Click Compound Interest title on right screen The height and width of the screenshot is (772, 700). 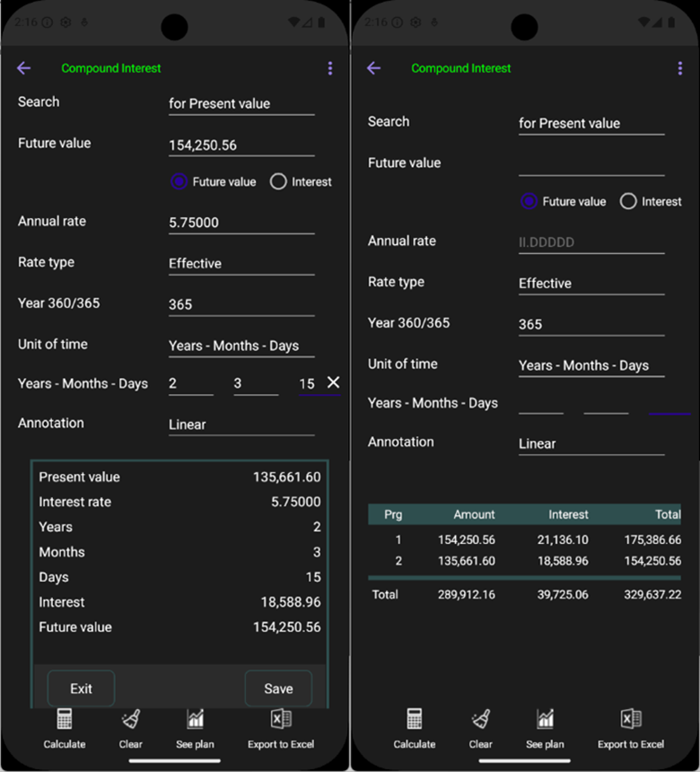tap(461, 68)
